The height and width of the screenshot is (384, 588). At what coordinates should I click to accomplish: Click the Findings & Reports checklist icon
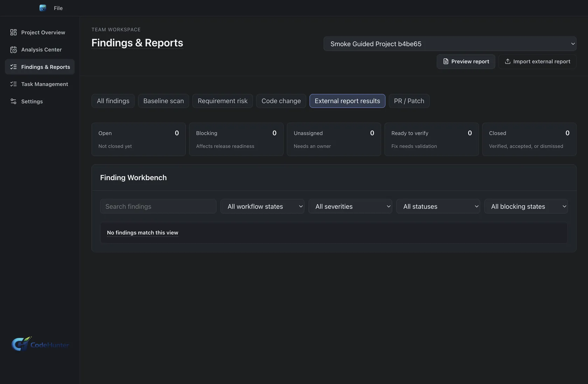point(13,67)
